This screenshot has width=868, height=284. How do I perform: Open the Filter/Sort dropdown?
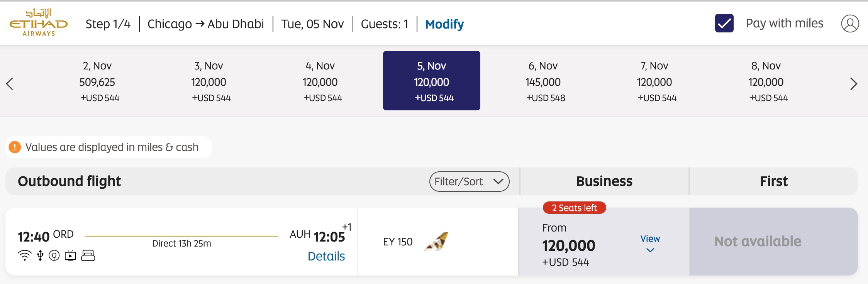(470, 181)
